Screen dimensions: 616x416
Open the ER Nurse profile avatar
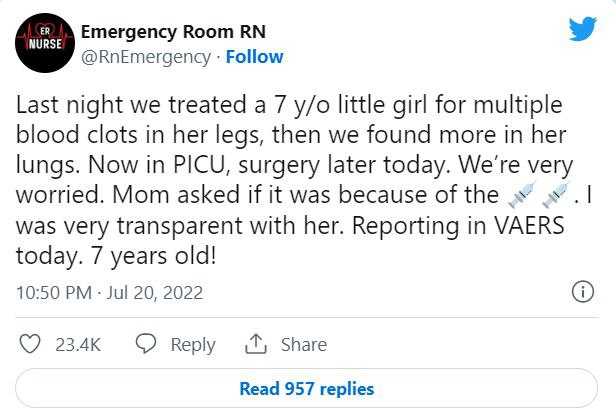coord(41,44)
